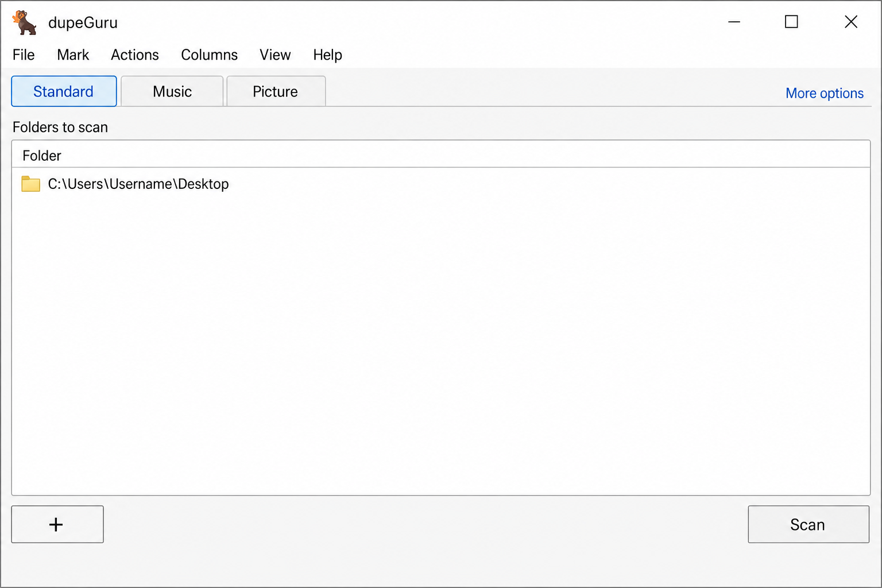Switch to Music scan mode tab
Screen dimensions: 882x588
(172, 91)
